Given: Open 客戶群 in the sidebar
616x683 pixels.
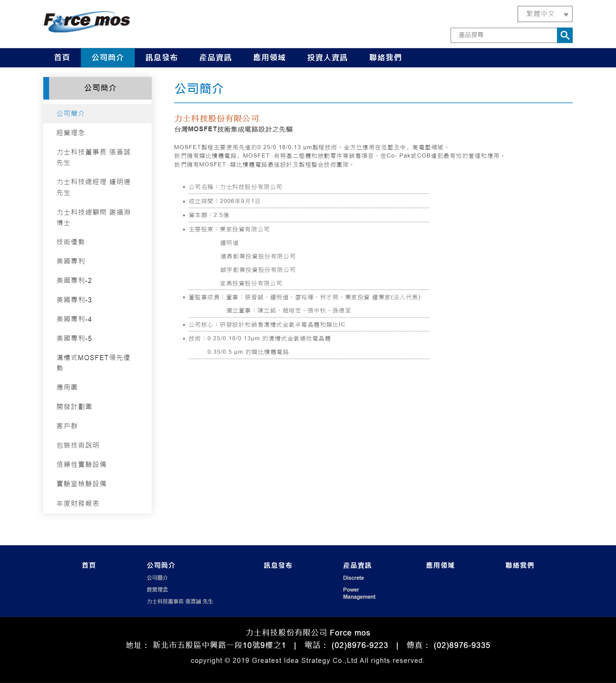Looking at the screenshot, I should 98,426.
